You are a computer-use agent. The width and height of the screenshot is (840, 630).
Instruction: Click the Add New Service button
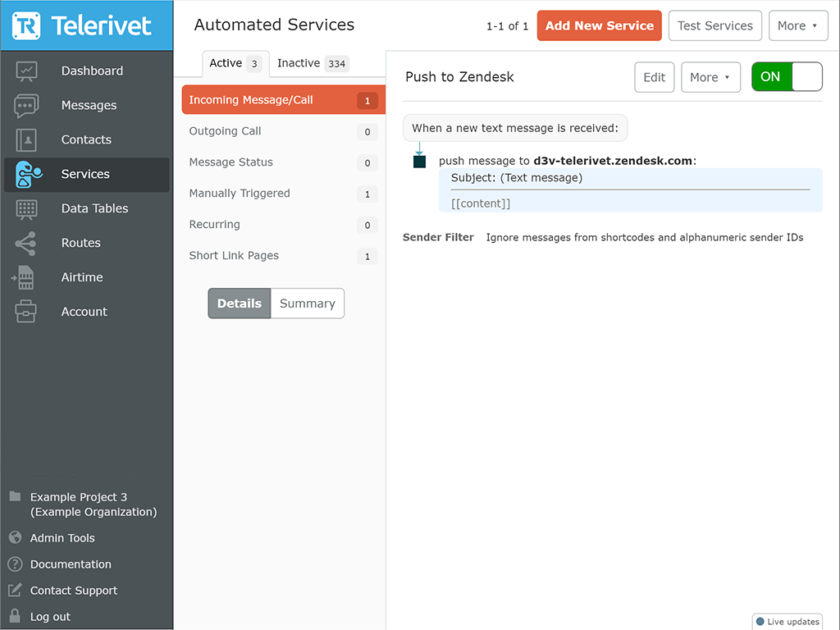599,26
